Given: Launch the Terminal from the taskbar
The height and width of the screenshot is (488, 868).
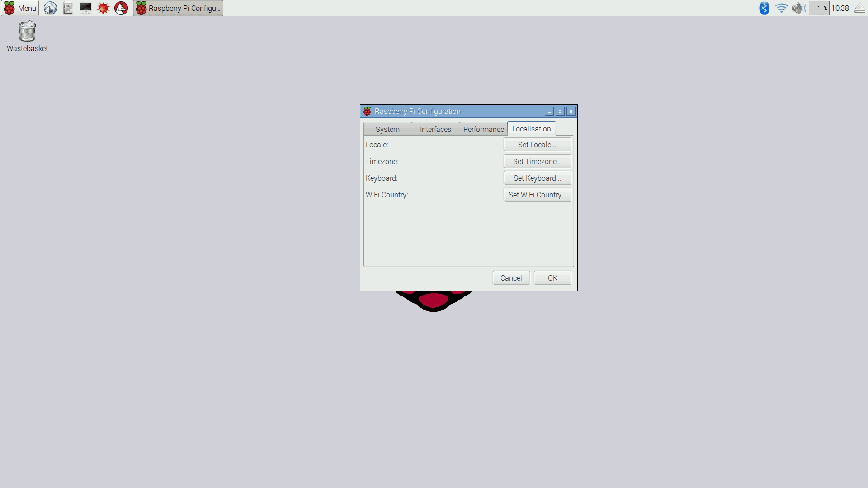Looking at the screenshot, I should (85, 8).
